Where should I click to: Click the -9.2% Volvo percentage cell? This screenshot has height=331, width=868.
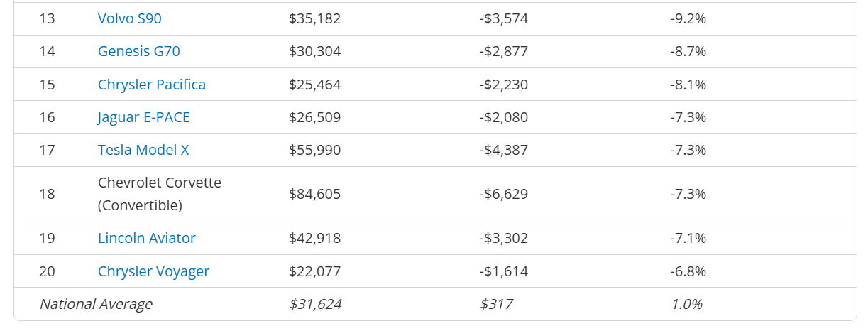tap(688, 18)
